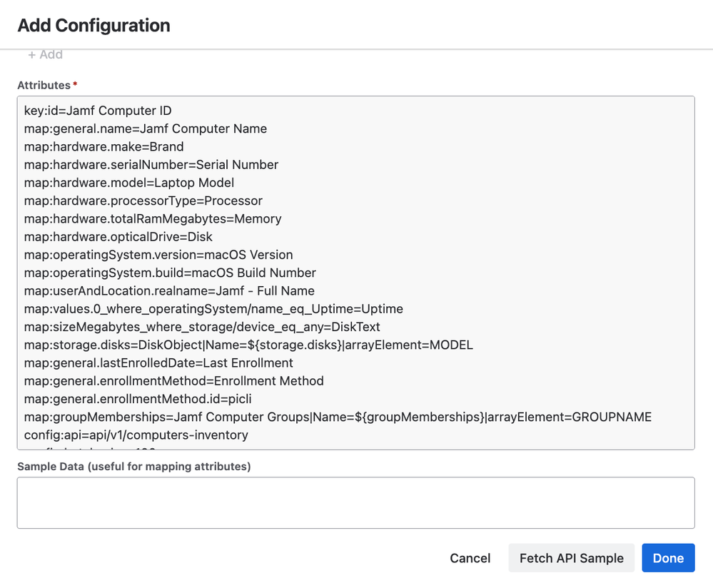Click line 'map:hardware.serialNumber=Serial Number'
713x588 pixels.
(x=151, y=165)
